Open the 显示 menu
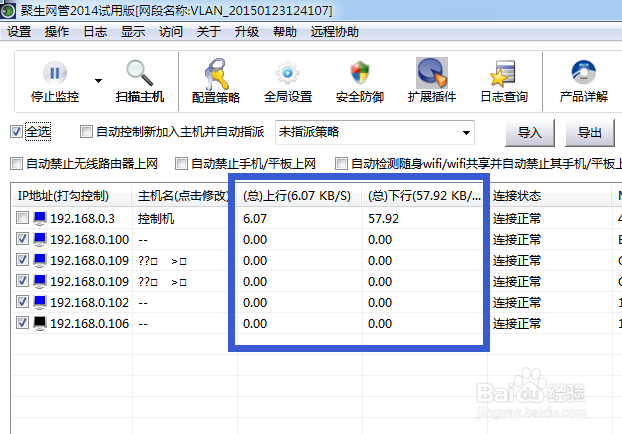 point(133,31)
